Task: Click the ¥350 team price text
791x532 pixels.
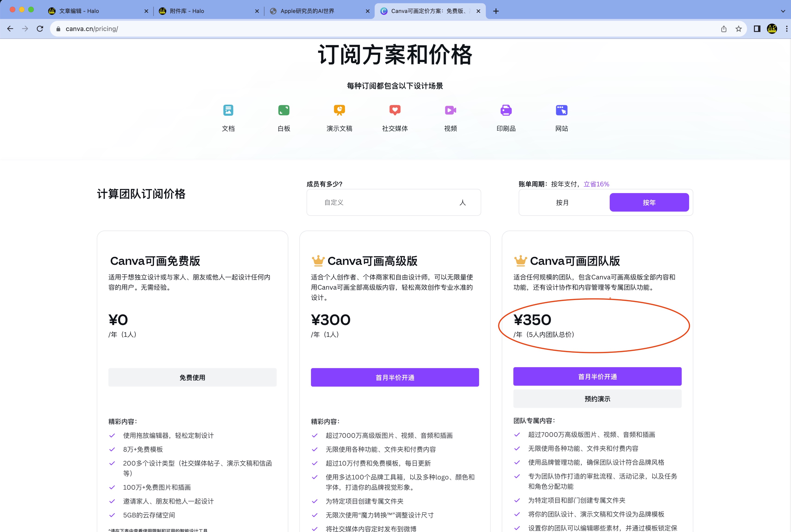Action: coord(532,320)
